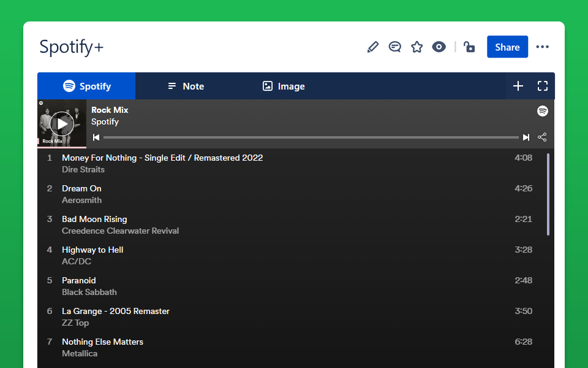Select track Nothing Else Matters
This screenshot has height=368, width=588.
pos(103,342)
